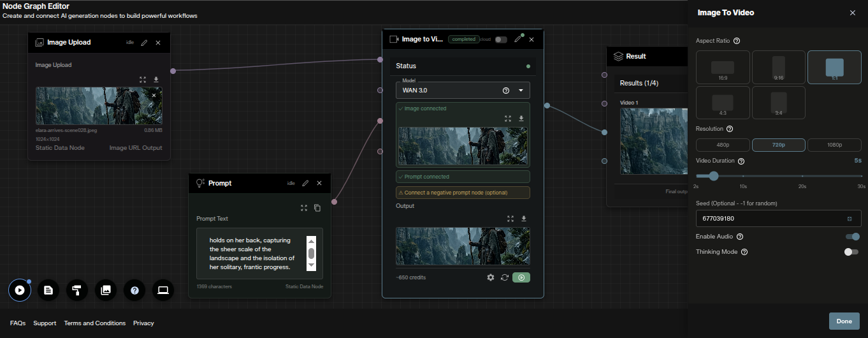The height and width of the screenshot is (338, 868).
Task: Click the negative prompt connection warning
Action: click(x=463, y=192)
